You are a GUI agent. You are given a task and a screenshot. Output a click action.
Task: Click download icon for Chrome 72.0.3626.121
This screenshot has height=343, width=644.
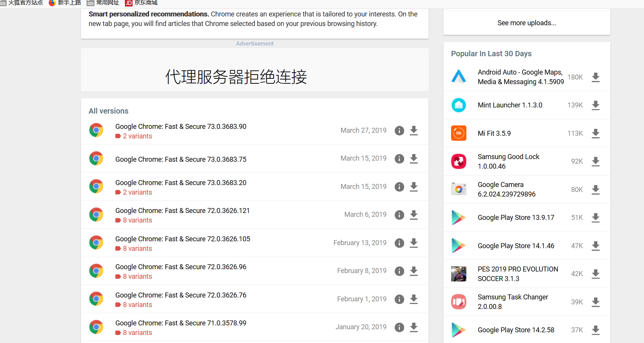click(414, 215)
